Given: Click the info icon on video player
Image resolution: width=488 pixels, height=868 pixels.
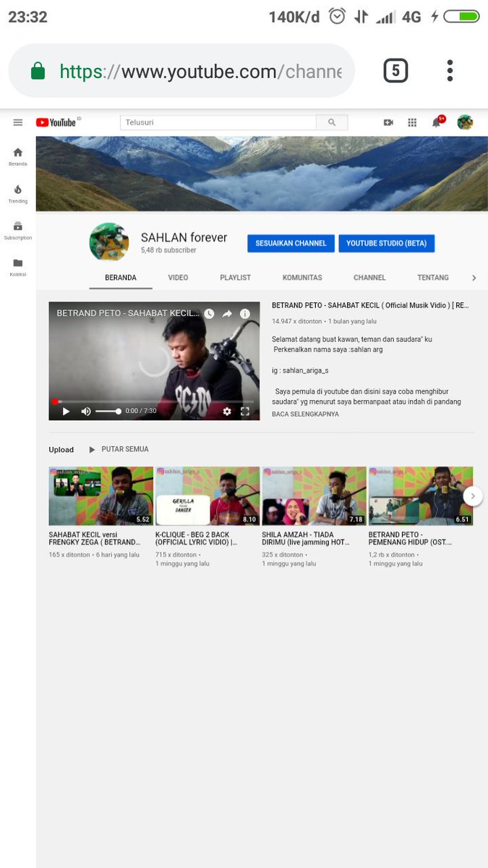Looking at the screenshot, I should point(245,313).
